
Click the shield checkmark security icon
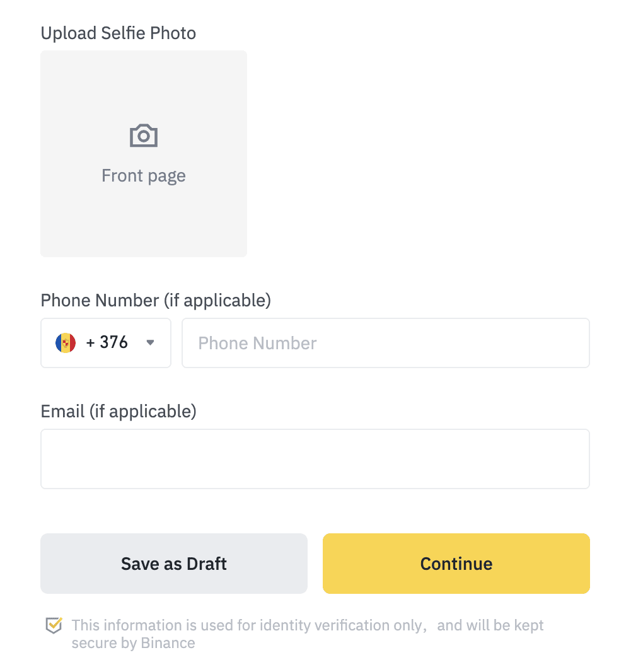54,625
